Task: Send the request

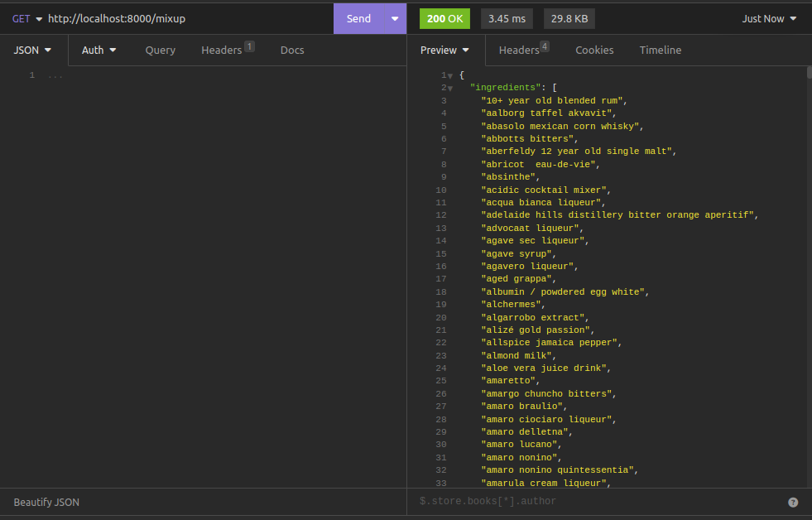Action: tap(358, 18)
